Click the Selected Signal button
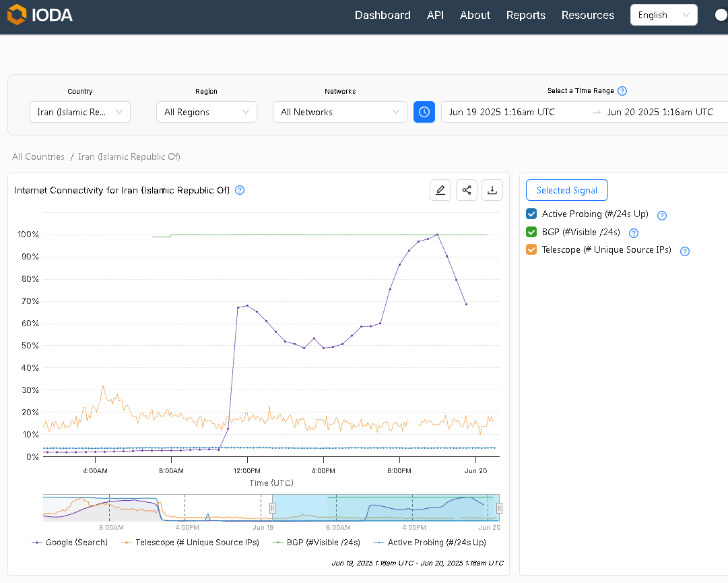The image size is (728, 583). (567, 190)
